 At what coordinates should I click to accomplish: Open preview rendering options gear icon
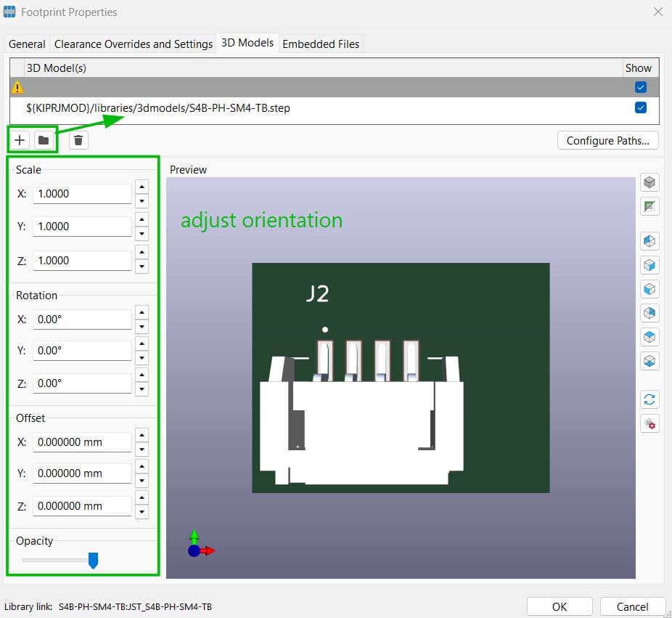[649, 423]
